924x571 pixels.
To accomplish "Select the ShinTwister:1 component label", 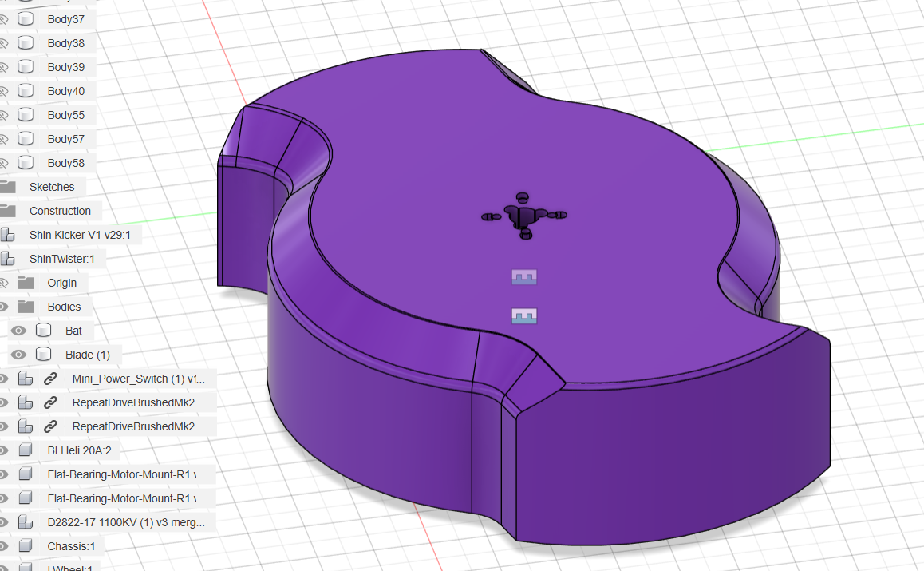I will tap(62, 259).
